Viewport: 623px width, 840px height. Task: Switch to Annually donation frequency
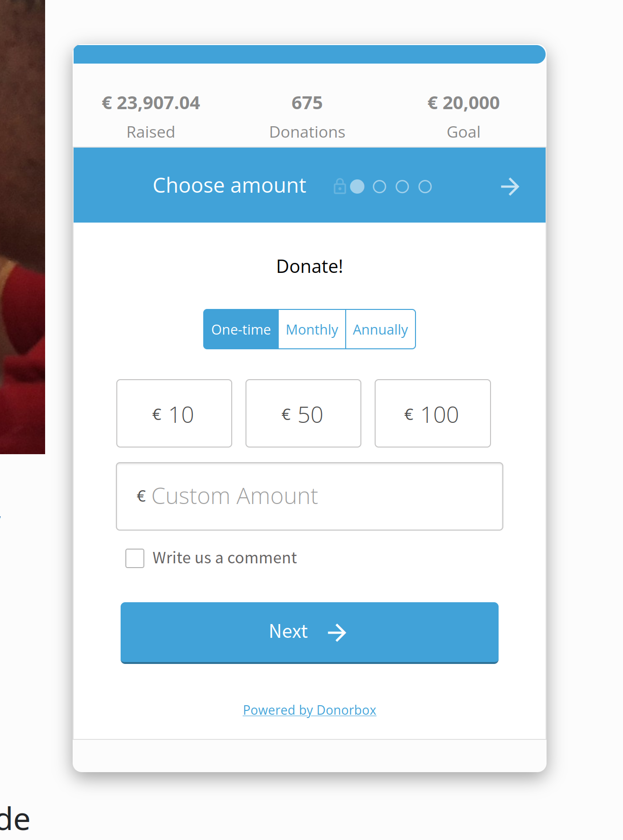[x=380, y=329]
